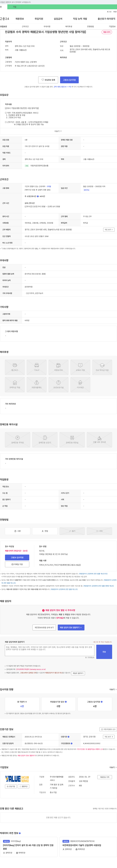Image resolution: width=117 pixels, height=868 pixels.
Task: Open the 영원테크 recommended job card
Action: 88,847
